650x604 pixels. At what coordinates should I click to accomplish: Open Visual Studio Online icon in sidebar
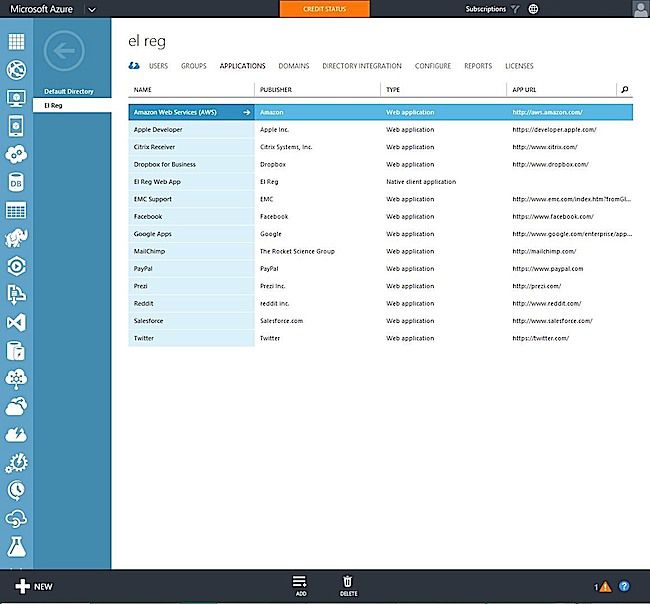pyautogui.click(x=16, y=323)
